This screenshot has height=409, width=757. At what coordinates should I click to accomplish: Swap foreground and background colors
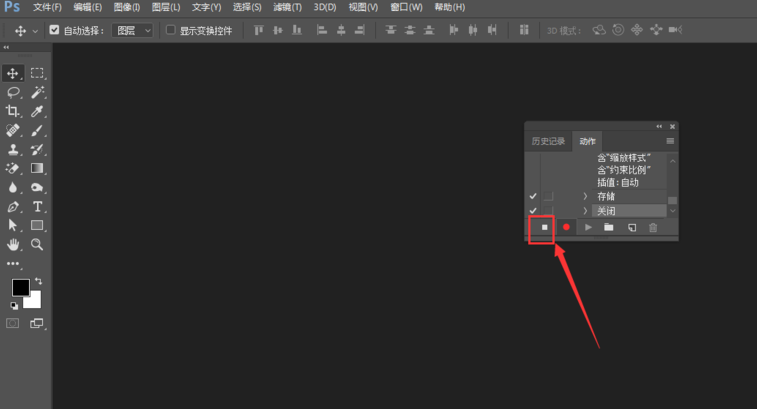(x=38, y=281)
